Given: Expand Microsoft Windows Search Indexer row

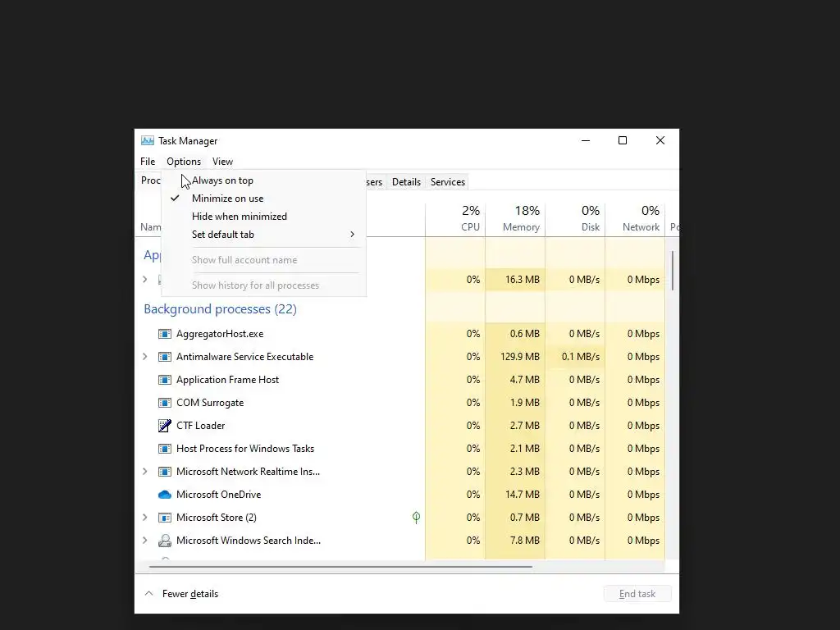Looking at the screenshot, I should tap(144, 541).
